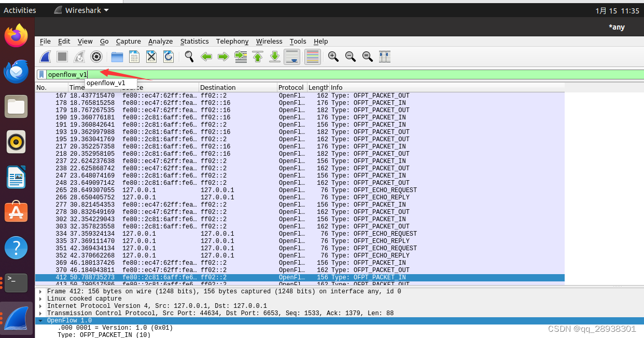Screen dimensions: 644x338
Task: Open Rhythmbox from the dock
Action: [x=16, y=142]
